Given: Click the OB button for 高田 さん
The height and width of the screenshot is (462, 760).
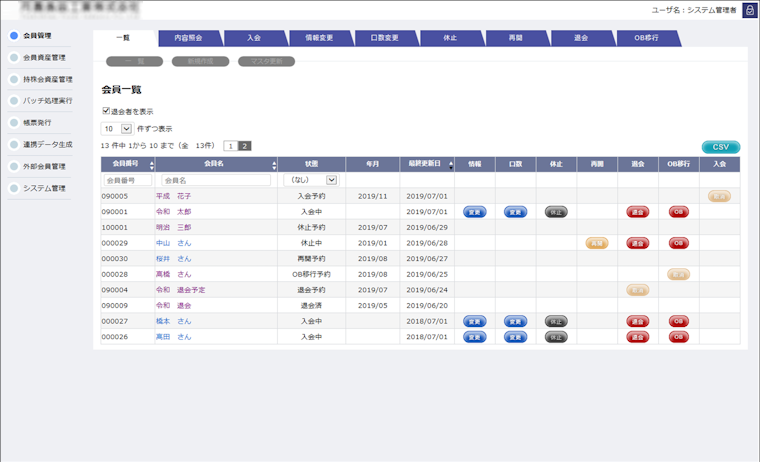Looking at the screenshot, I should click(x=678, y=337).
